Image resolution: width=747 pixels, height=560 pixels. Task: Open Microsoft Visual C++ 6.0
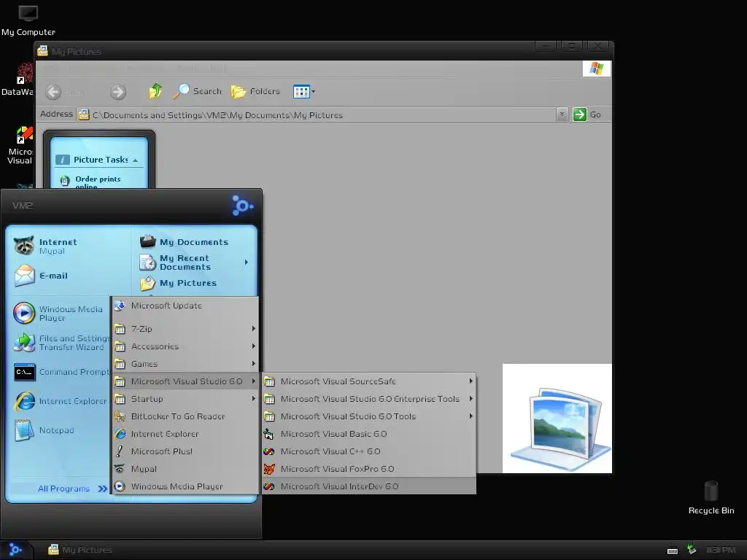tap(368, 451)
